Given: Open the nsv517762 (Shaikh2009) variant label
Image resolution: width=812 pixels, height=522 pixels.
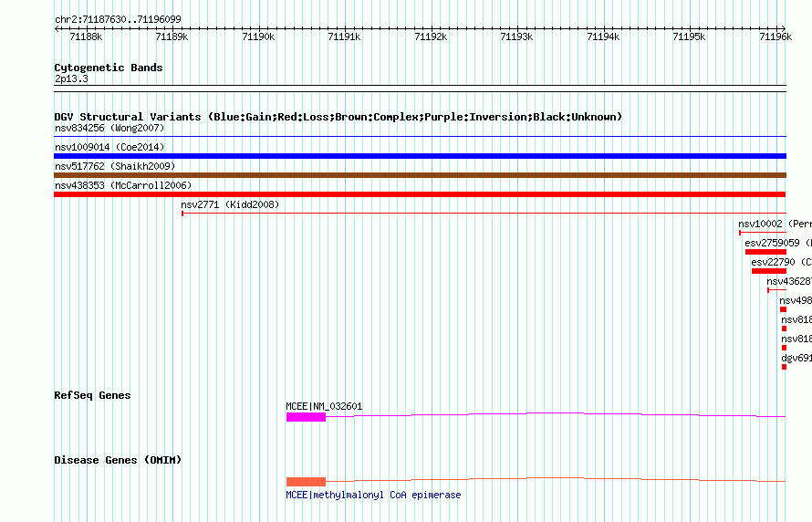Looking at the screenshot, I should click(115, 166).
